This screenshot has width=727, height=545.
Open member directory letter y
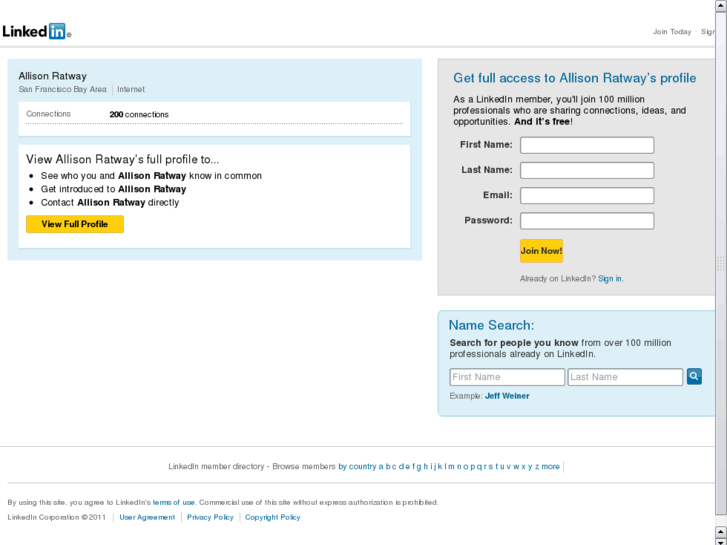[x=530, y=467]
